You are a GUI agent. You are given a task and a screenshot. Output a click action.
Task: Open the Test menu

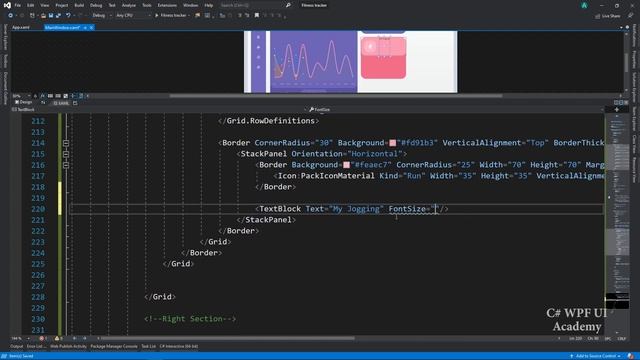(112, 5)
